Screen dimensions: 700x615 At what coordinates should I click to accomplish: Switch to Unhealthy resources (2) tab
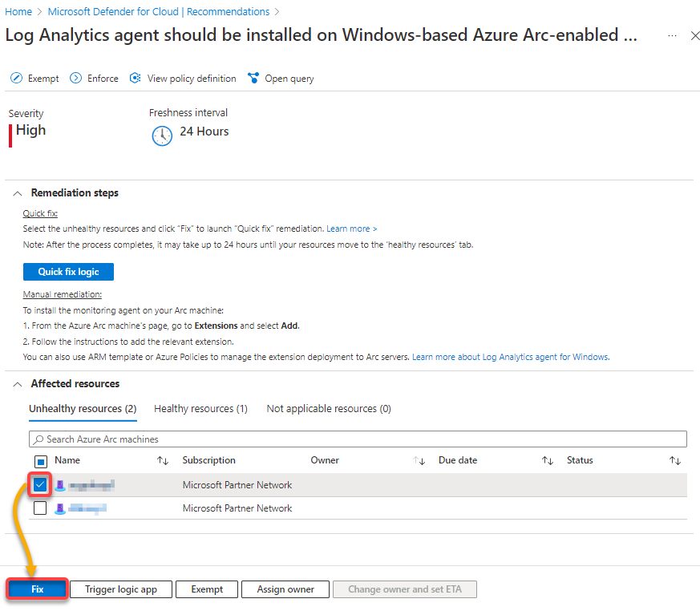83,409
